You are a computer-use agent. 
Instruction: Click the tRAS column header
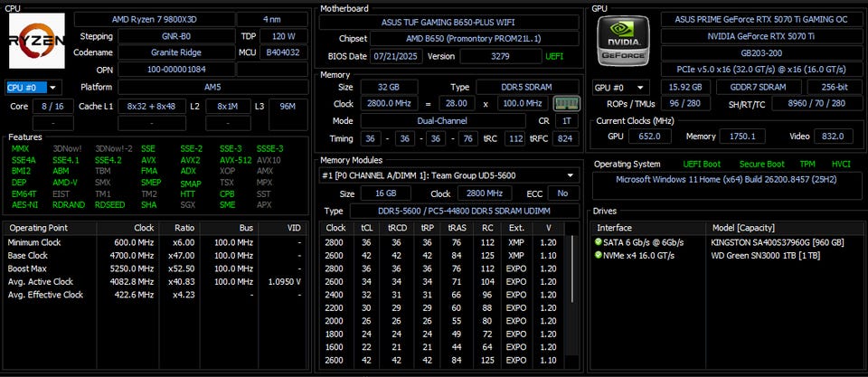[x=457, y=228]
